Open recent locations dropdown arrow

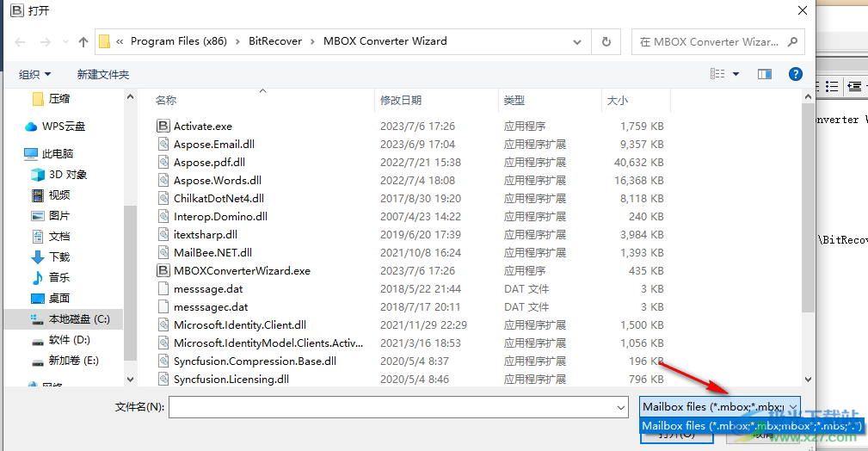pos(65,42)
